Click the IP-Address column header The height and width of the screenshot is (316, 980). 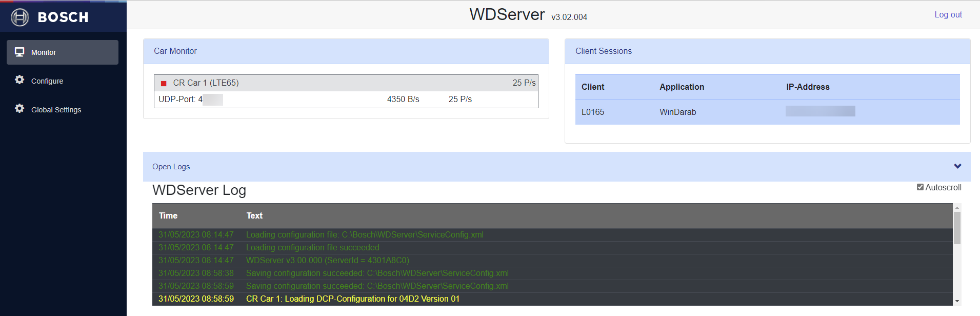click(x=808, y=87)
